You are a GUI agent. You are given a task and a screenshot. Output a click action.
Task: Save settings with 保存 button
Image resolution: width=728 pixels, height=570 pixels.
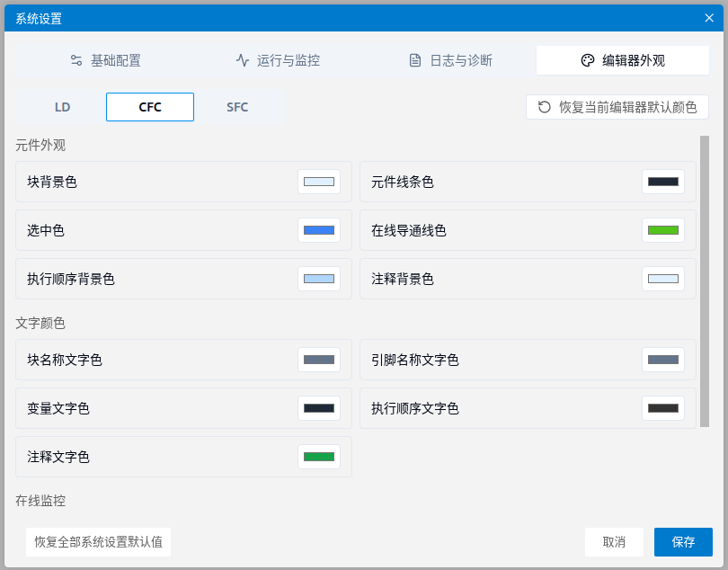[683, 542]
